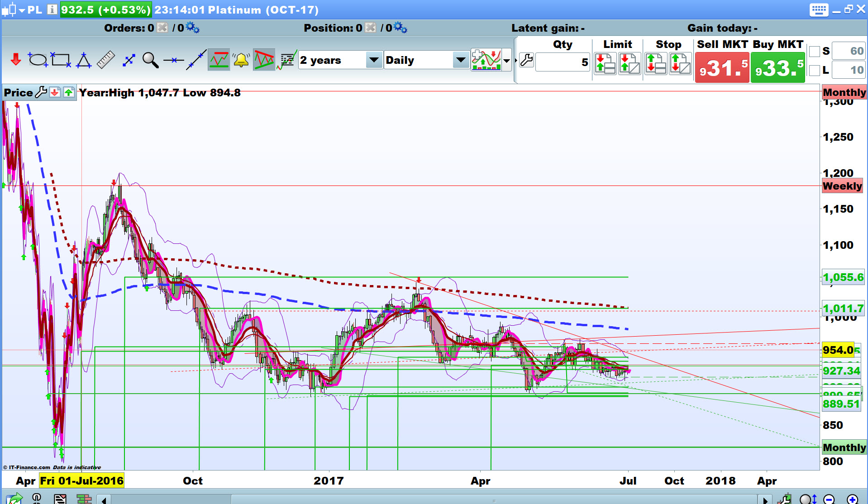Click the 'Fri 01-Jul-2016' date marker
The image size is (868, 504).
pyautogui.click(x=81, y=480)
